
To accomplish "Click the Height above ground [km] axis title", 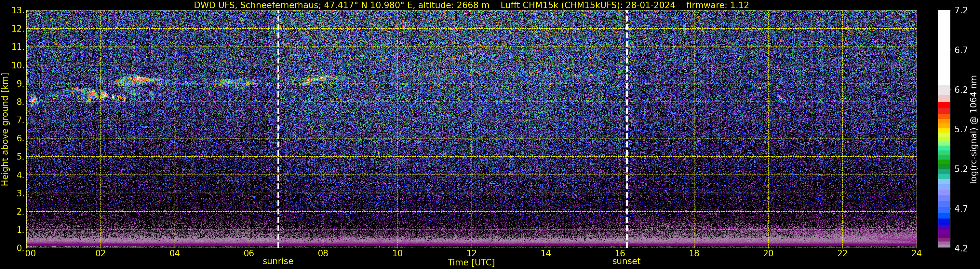I will [x=5, y=129].
